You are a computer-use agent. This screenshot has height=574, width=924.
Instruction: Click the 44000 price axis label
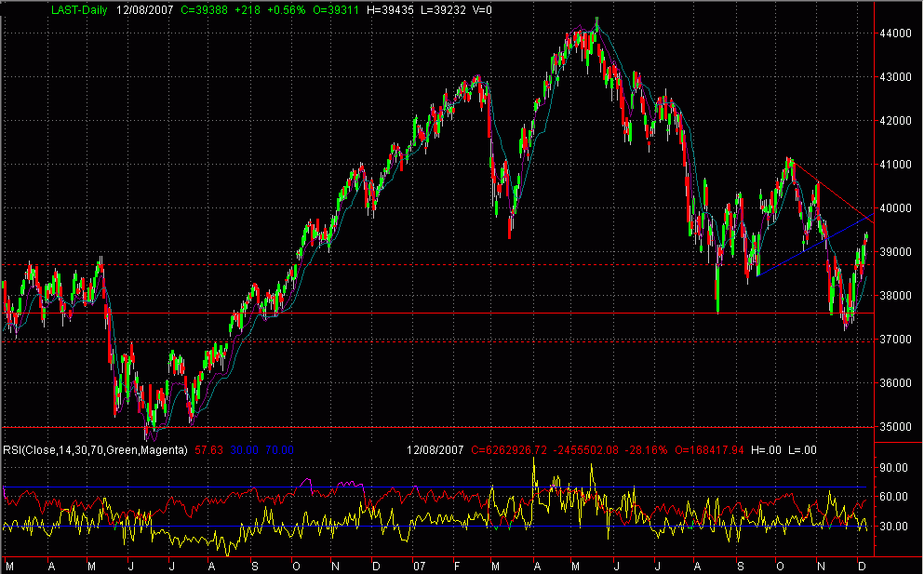click(894, 31)
